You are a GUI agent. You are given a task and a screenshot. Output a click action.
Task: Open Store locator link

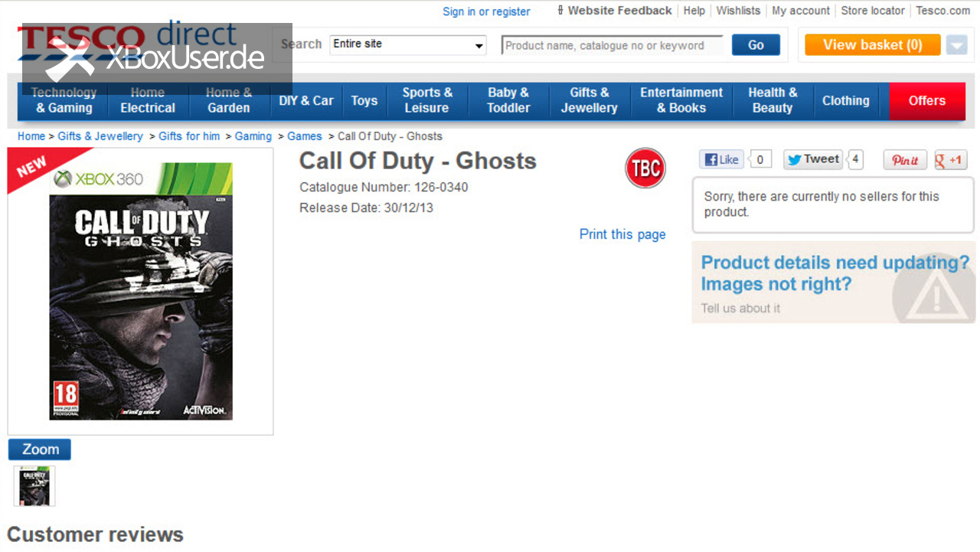click(x=873, y=11)
